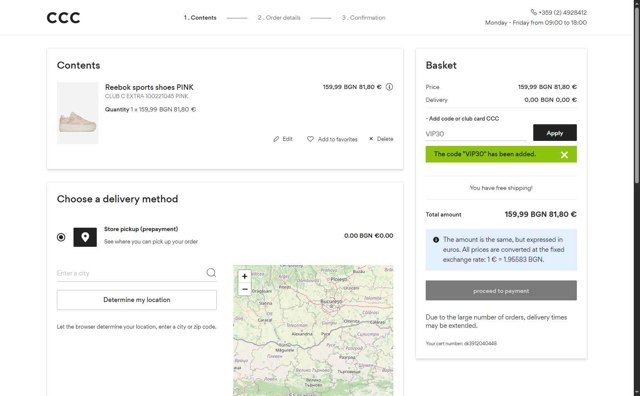This screenshot has height=396, width=640.
Task: Click the cart number text
Action: [461, 344]
